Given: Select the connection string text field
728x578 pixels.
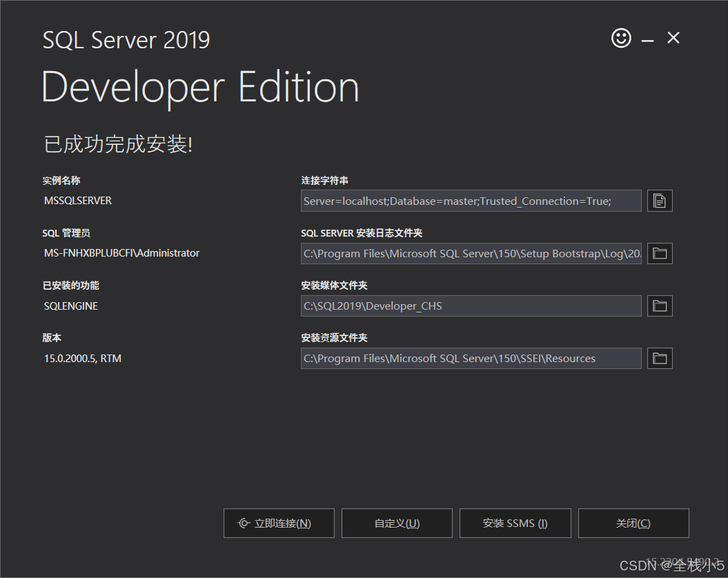Looking at the screenshot, I should click(471, 201).
